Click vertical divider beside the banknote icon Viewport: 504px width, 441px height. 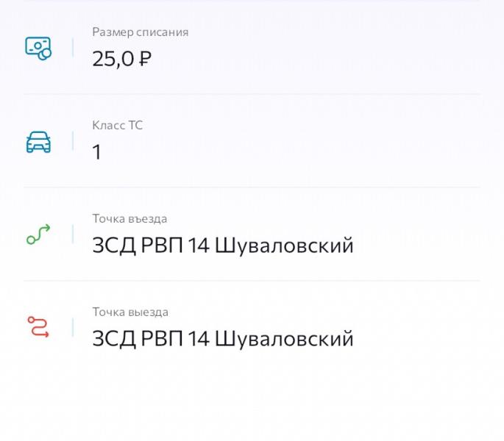tap(73, 48)
